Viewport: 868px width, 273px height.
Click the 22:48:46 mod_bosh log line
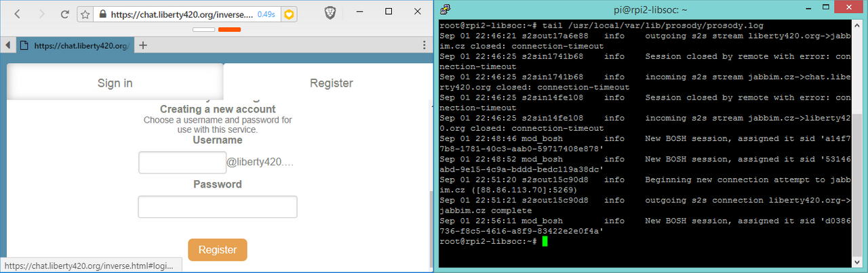pos(645,144)
